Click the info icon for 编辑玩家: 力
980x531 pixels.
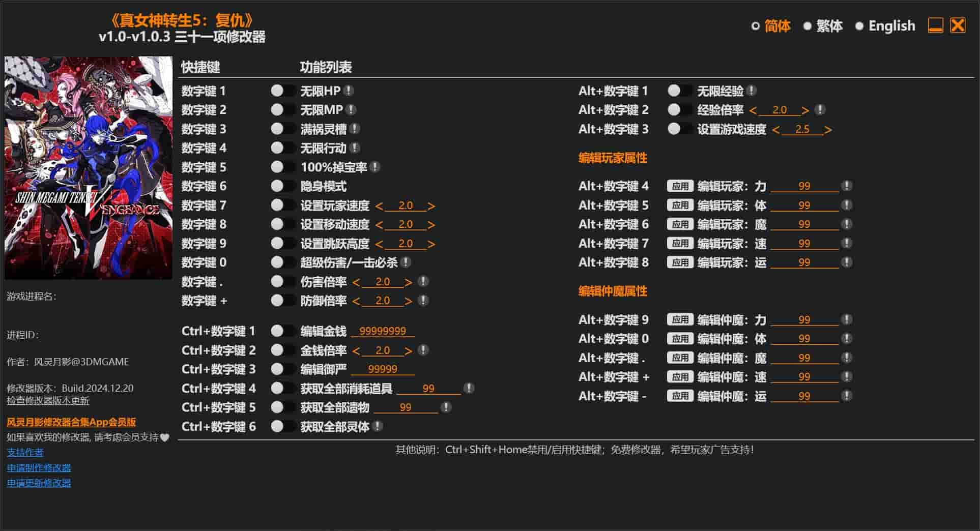coord(847,186)
